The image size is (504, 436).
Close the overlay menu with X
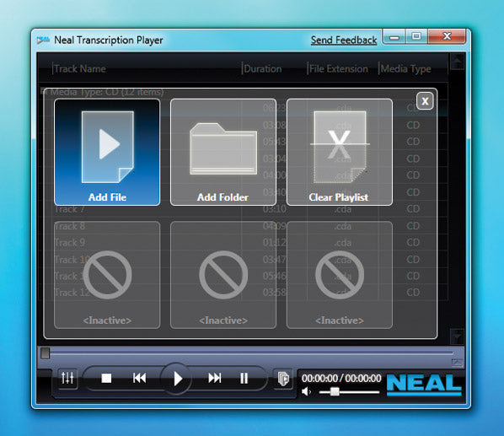coord(425,101)
